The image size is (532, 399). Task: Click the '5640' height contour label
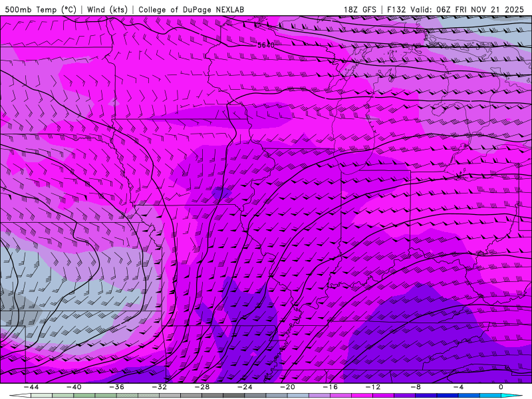[265, 45]
